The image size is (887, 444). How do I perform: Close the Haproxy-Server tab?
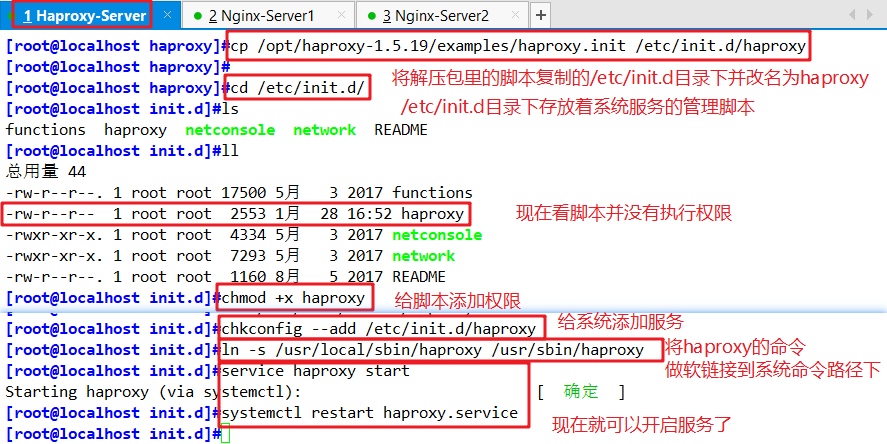[167, 15]
